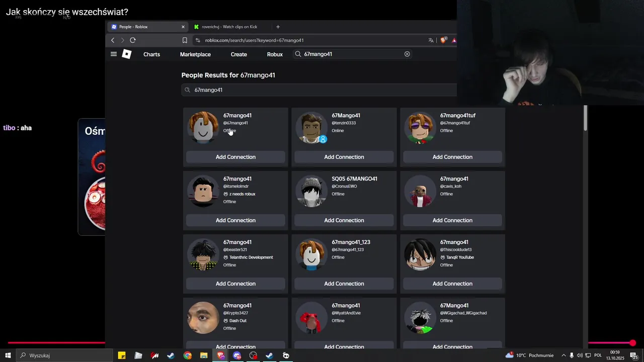Go back in browser history

113,40
